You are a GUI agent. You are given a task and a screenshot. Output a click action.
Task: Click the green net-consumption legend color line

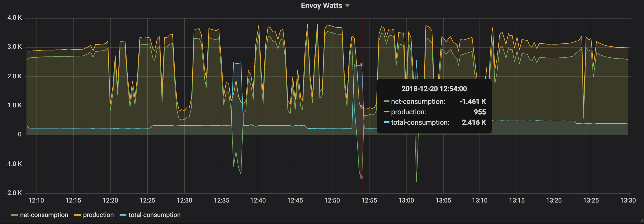tap(14, 215)
